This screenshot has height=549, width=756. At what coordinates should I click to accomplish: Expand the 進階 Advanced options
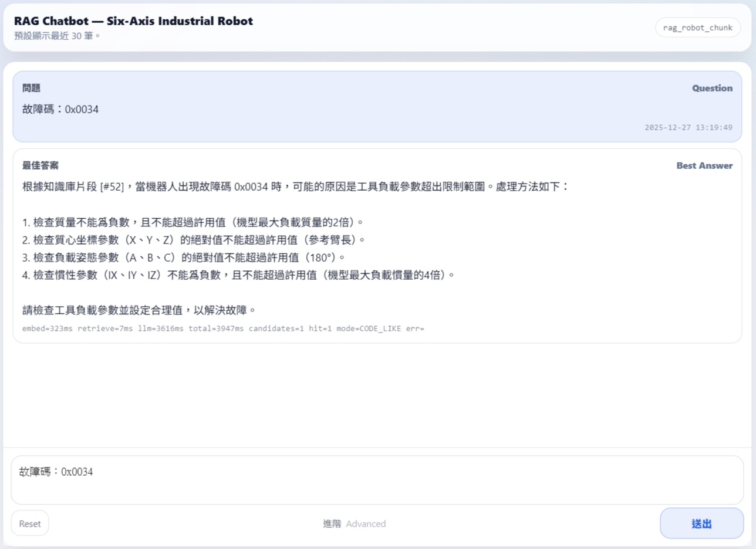pyautogui.click(x=354, y=524)
